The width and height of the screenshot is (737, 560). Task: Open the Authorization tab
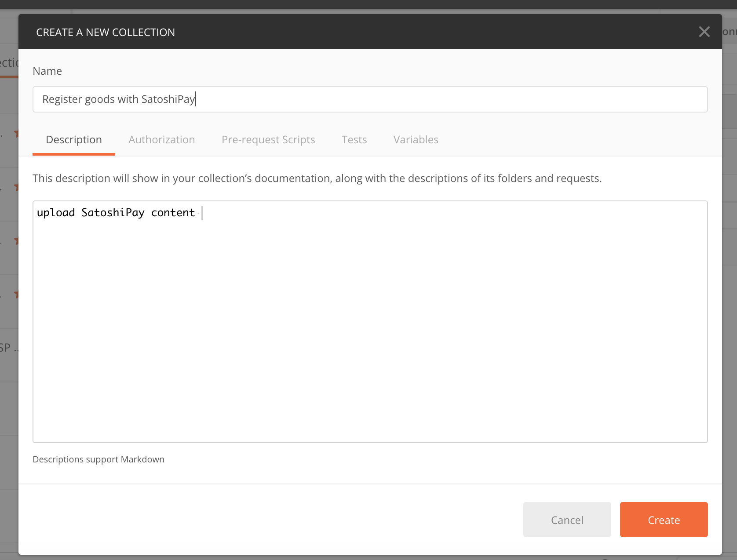pos(161,140)
